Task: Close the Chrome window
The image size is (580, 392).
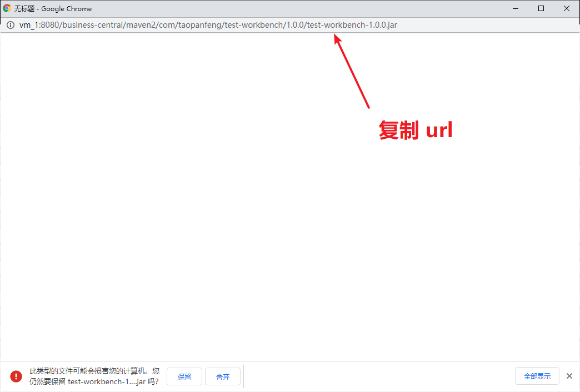Action: pyautogui.click(x=567, y=8)
